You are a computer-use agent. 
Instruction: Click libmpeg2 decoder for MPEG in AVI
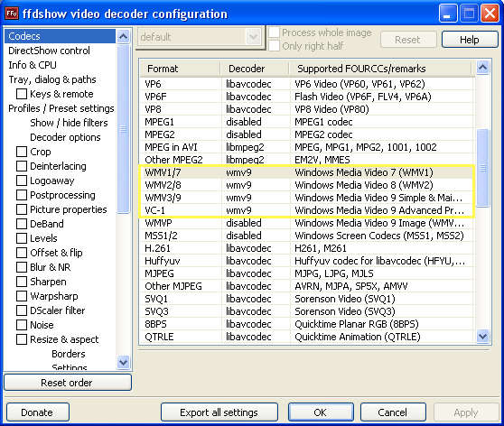[245, 147]
